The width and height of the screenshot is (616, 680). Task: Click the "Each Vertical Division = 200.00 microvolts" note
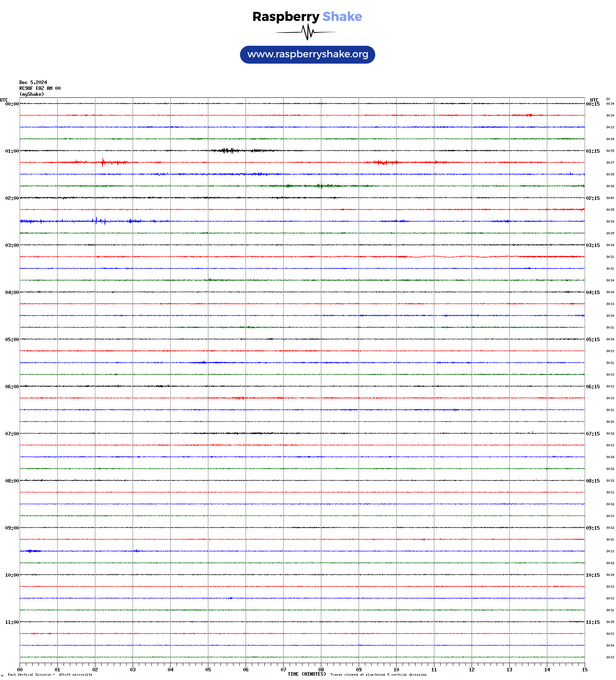(x=50, y=675)
